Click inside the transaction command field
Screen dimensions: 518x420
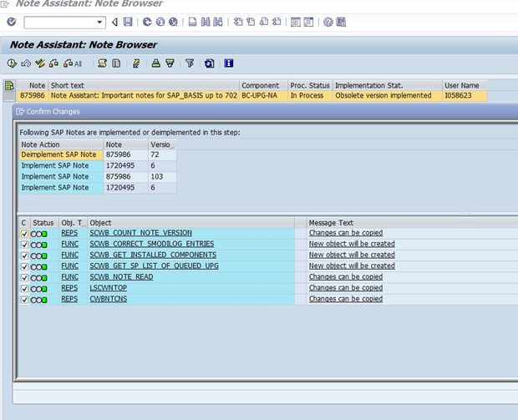tap(61, 23)
